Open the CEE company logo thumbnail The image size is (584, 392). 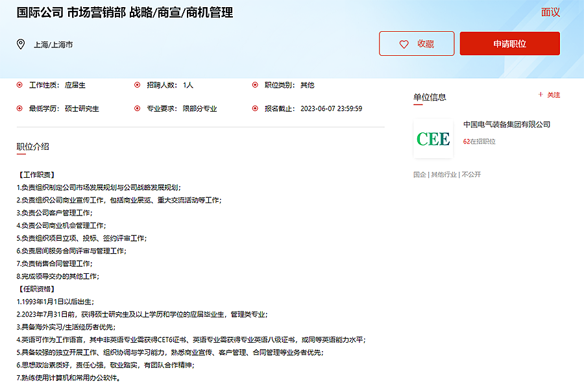(x=433, y=139)
